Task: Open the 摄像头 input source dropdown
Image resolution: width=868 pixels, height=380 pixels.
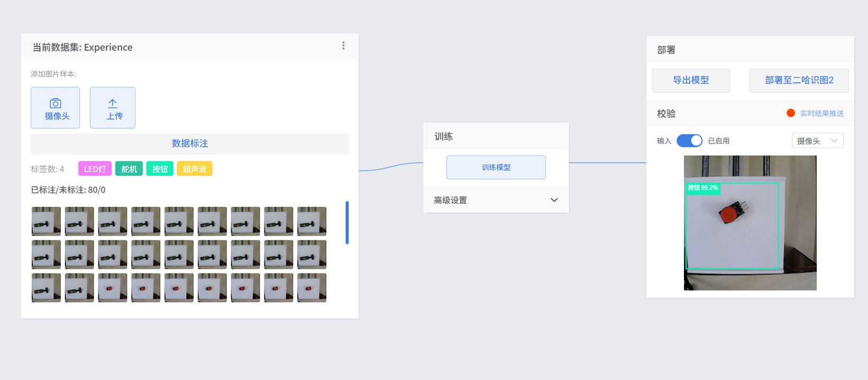Action: (817, 141)
